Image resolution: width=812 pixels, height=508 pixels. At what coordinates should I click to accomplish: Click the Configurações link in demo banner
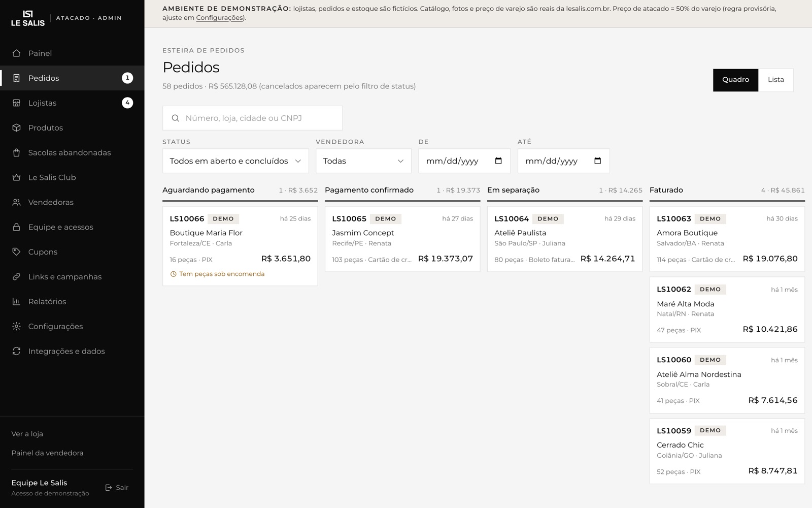[219, 18]
